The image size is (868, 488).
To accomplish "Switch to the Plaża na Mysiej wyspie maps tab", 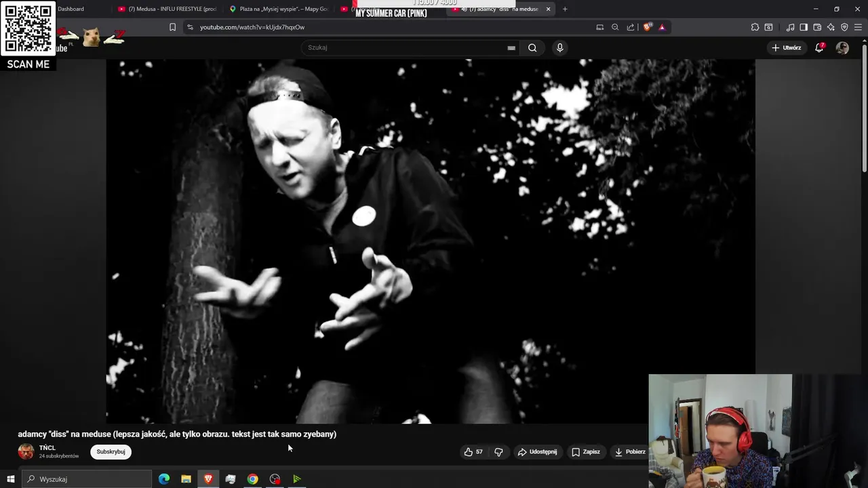I will click(278, 9).
